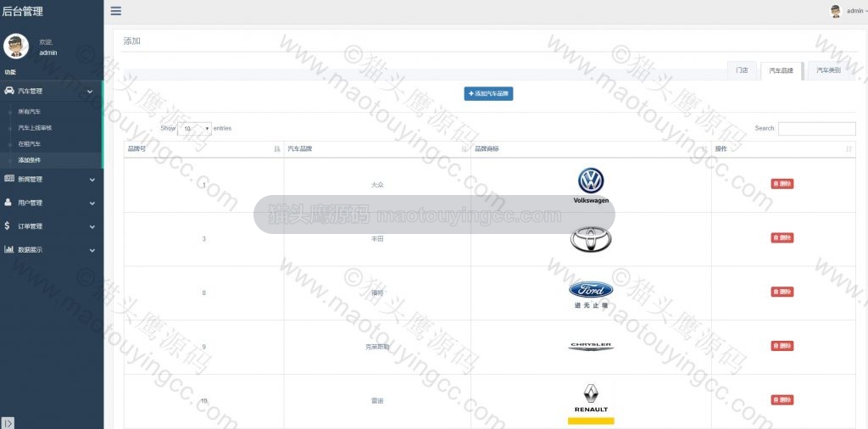Switch to the 门店 tab

coord(742,70)
